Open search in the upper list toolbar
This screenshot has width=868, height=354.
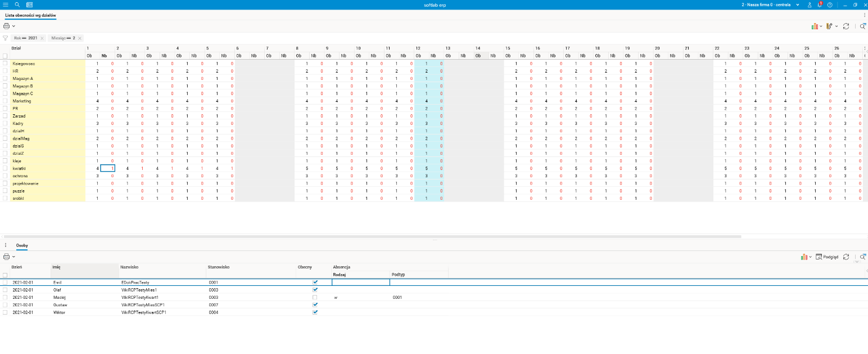[863, 26]
